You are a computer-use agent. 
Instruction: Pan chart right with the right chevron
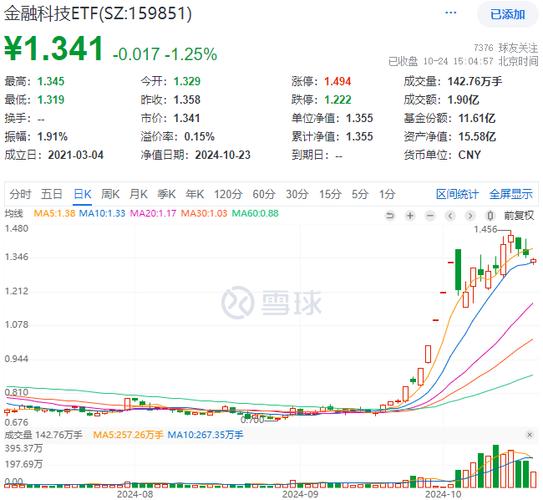(470, 216)
